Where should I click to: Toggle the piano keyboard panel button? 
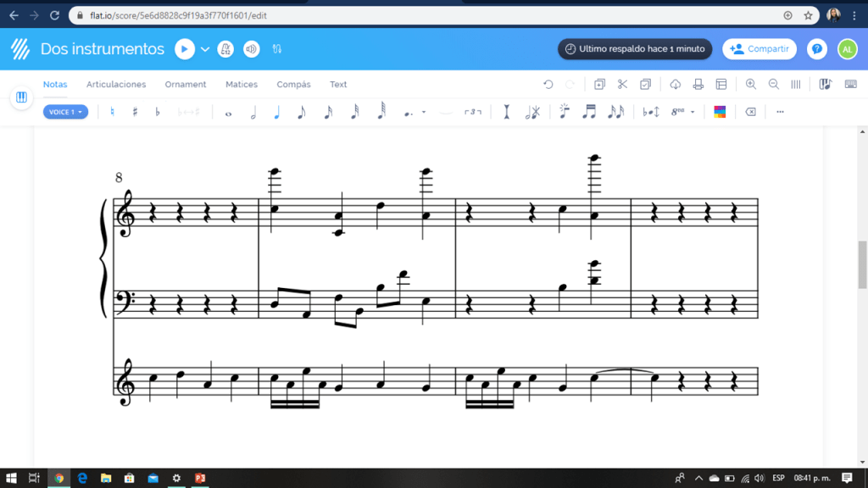click(x=21, y=97)
